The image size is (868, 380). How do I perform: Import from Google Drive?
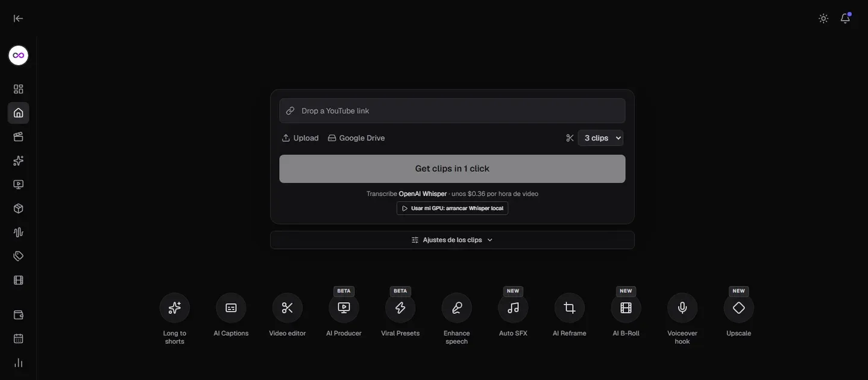pos(356,138)
